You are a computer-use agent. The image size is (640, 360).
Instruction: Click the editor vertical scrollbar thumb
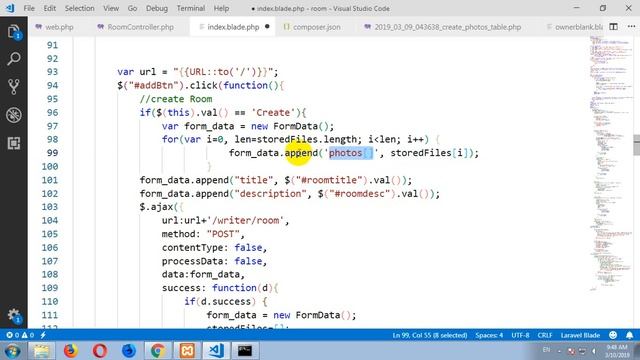[x=636, y=145]
